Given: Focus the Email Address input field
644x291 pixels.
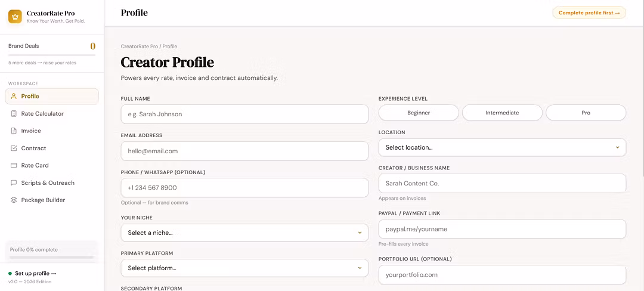Looking at the screenshot, I should [244, 151].
